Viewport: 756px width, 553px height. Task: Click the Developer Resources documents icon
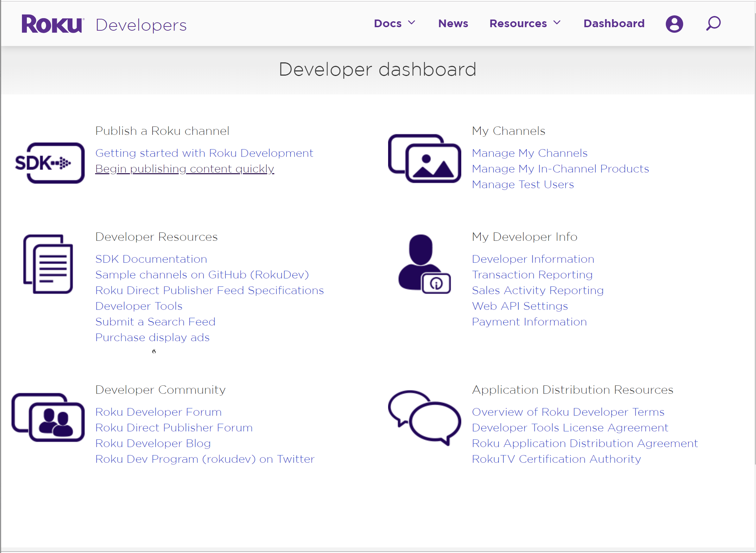click(48, 264)
